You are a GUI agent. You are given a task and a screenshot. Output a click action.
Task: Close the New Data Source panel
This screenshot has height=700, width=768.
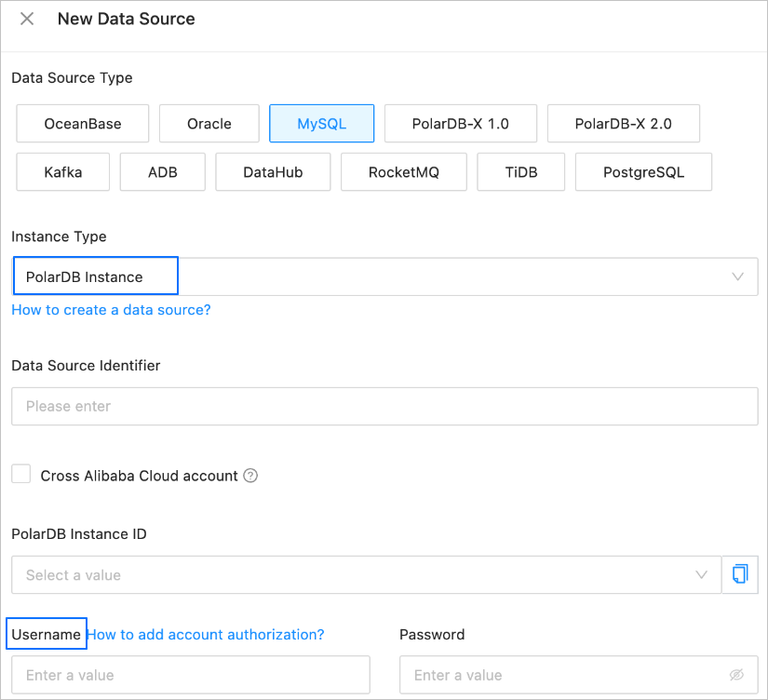(27, 19)
